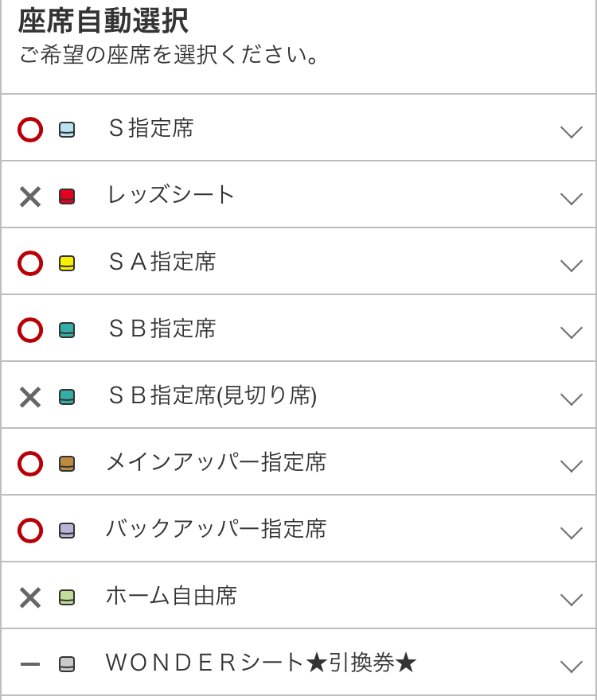Open the ＳＢ指定席 dropdown arrow
597x700 pixels.
(571, 332)
